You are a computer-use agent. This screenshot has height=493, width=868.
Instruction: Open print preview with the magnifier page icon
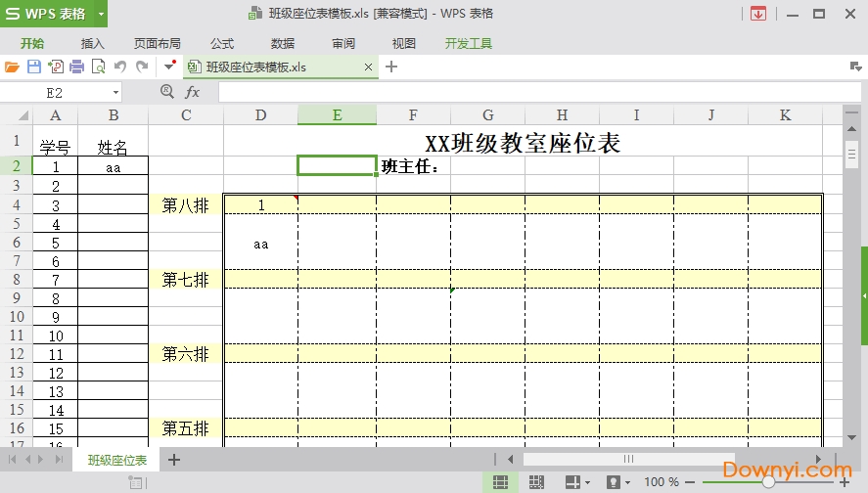click(x=99, y=67)
